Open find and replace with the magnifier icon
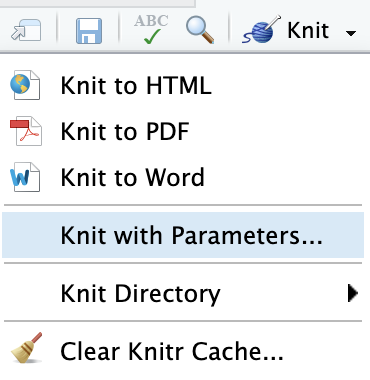Viewport: 370px width, 380px height. (x=200, y=30)
